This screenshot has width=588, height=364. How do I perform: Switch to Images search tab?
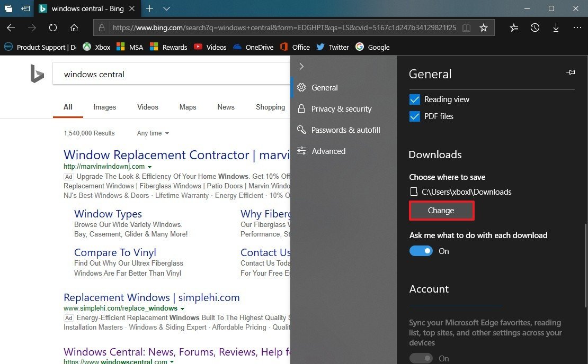click(105, 107)
